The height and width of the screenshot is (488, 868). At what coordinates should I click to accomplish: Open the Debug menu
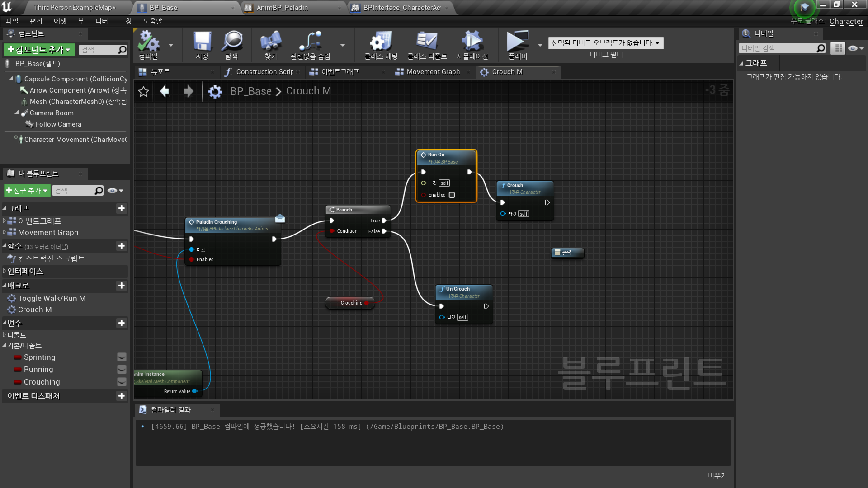(104, 21)
